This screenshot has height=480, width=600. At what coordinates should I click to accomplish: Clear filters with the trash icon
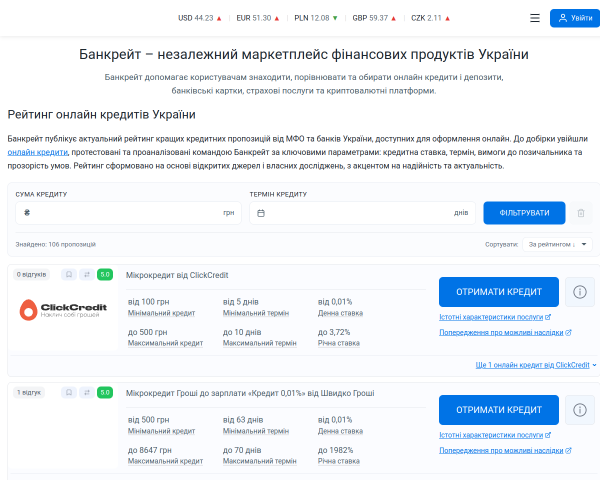click(581, 213)
